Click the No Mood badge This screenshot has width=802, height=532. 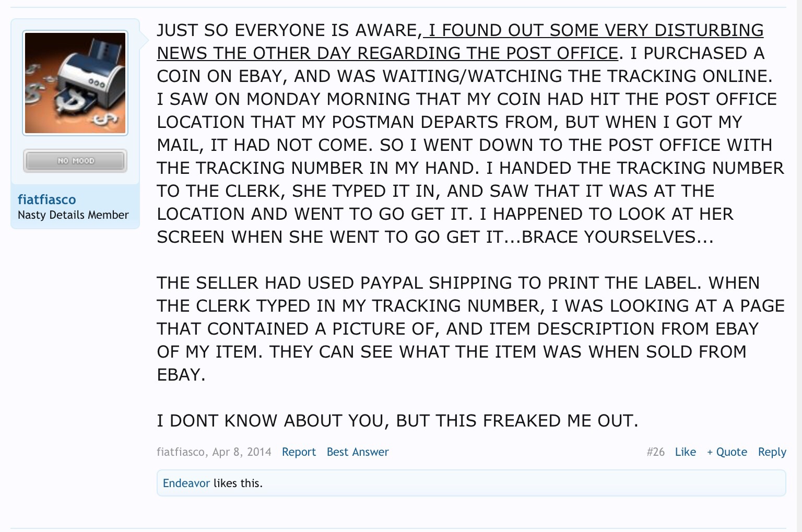[x=75, y=161]
